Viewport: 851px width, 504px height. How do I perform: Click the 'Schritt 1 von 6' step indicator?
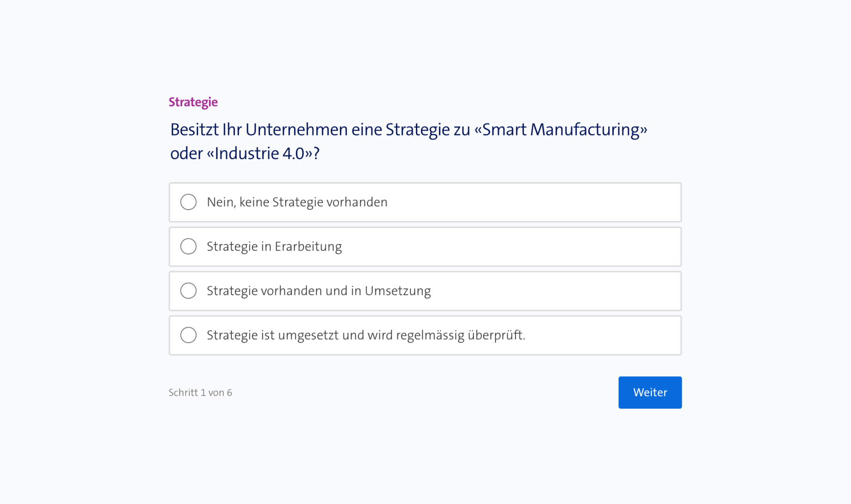click(200, 393)
